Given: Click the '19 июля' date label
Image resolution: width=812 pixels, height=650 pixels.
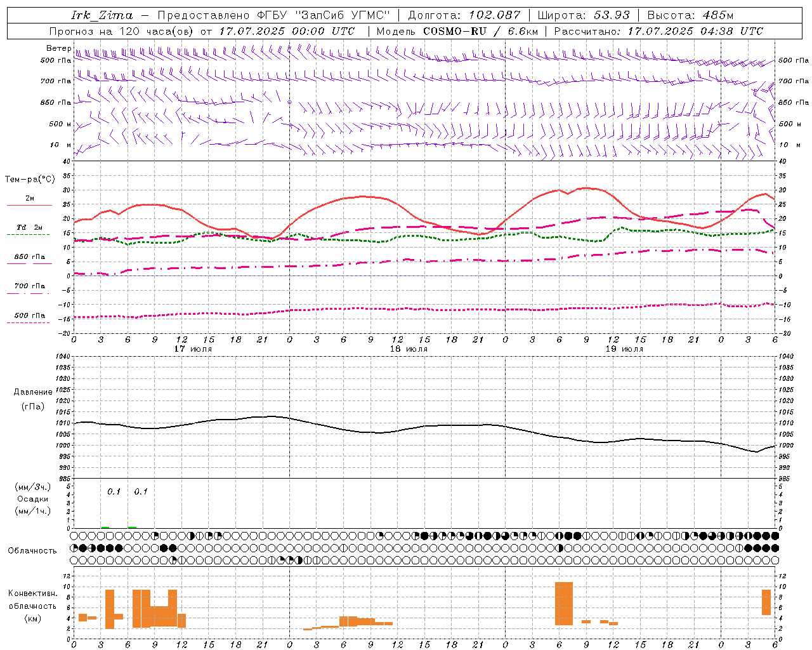Looking at the screenshot, I should [625, 348].
